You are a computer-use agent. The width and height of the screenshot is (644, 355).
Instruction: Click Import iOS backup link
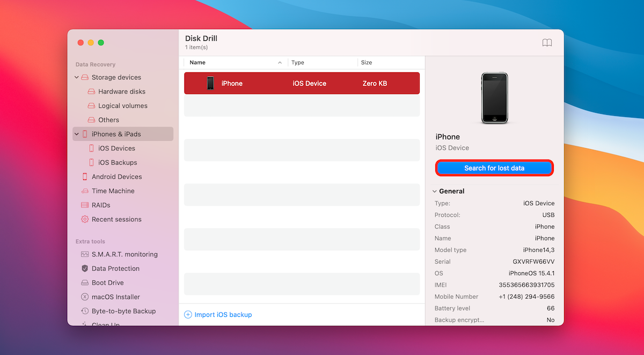[223, 315]
